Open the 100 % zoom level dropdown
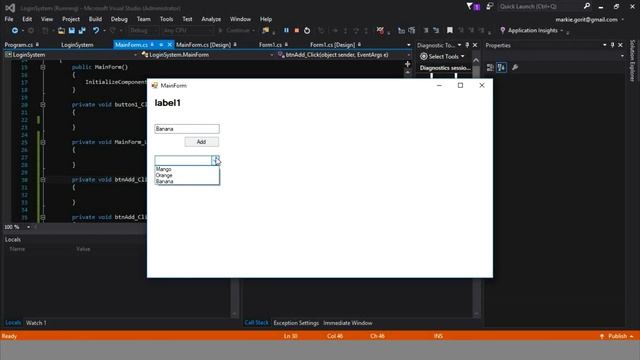 [28, 227]
